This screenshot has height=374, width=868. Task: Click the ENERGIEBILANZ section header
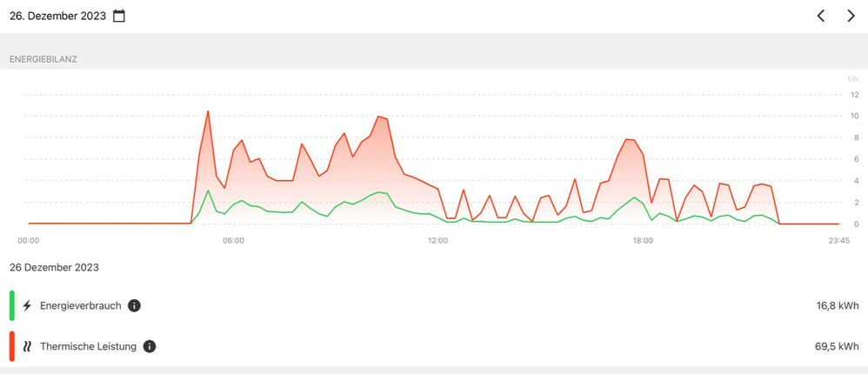[x=43, y=59]
